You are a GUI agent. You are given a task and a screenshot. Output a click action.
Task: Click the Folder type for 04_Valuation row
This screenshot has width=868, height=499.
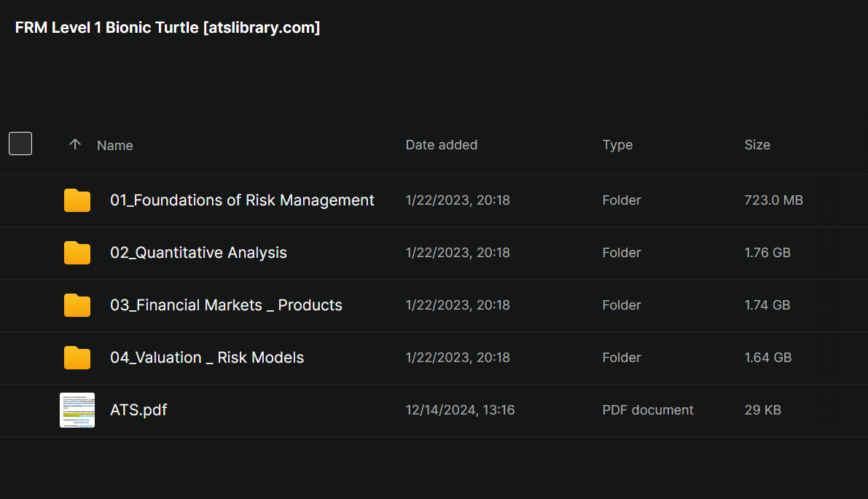[x=622, y=358]
